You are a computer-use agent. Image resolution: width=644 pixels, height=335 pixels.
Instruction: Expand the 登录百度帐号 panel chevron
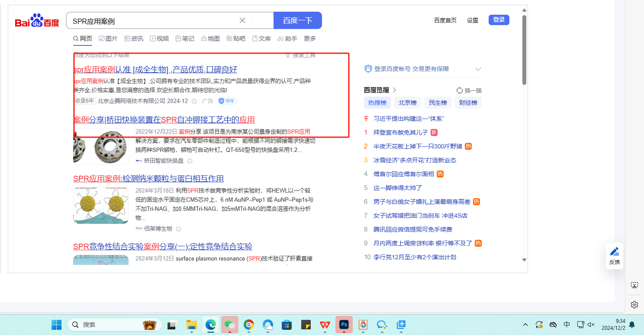click(x=478, y=69)
